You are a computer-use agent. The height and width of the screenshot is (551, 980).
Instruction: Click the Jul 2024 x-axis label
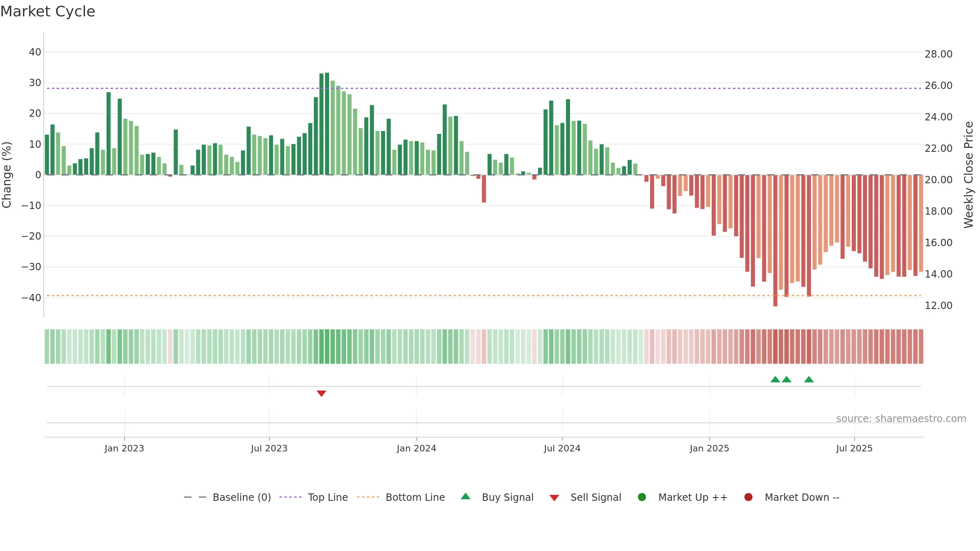click(562, 448)
